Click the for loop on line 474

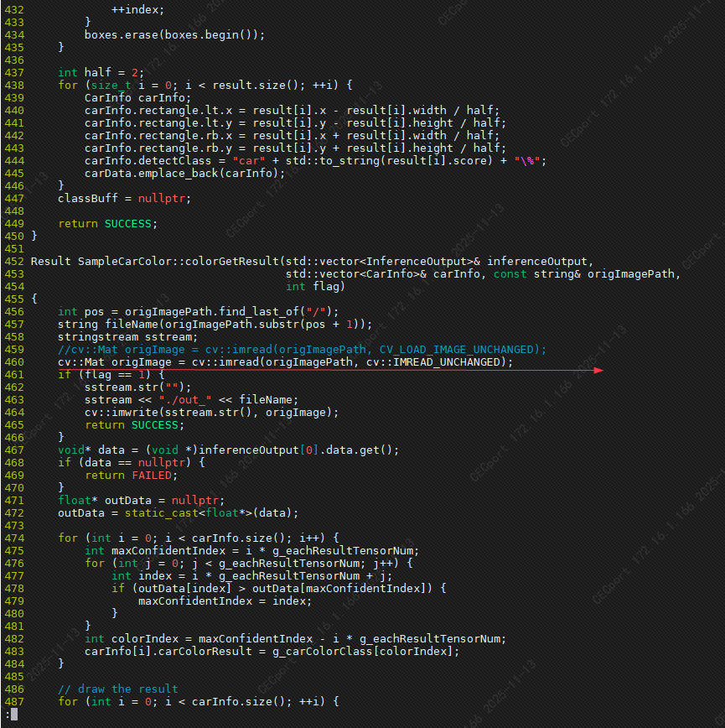point(199,538)
